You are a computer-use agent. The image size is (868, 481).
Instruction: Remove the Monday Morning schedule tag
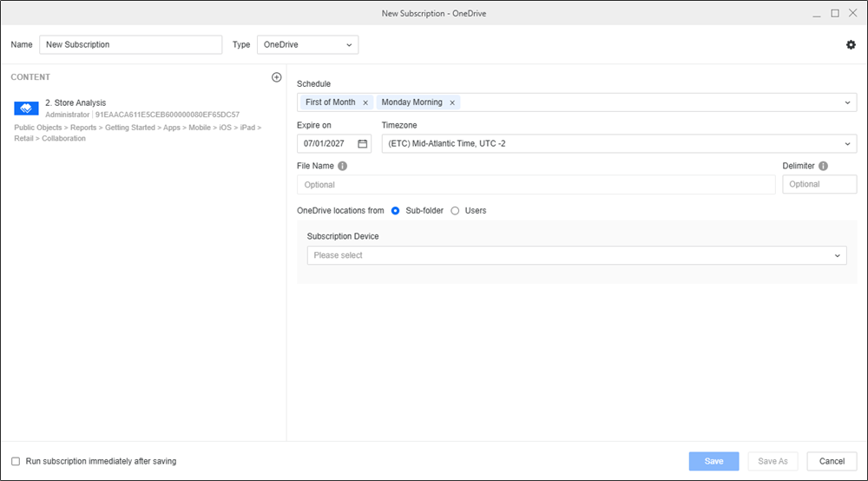(x=452, y=102)
